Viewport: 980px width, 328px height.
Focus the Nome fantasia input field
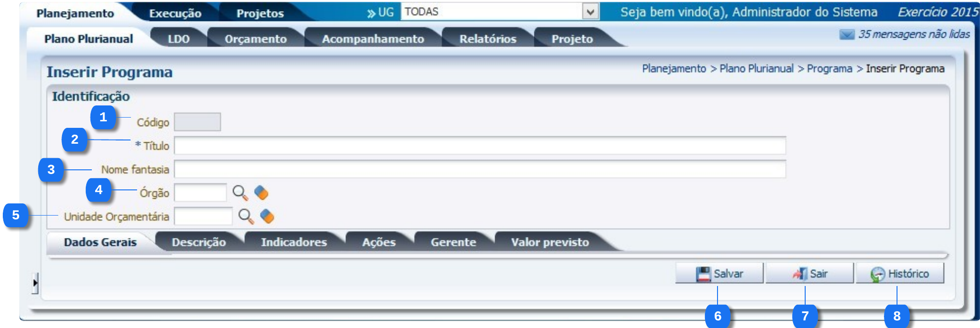click(x=480, y=169)
